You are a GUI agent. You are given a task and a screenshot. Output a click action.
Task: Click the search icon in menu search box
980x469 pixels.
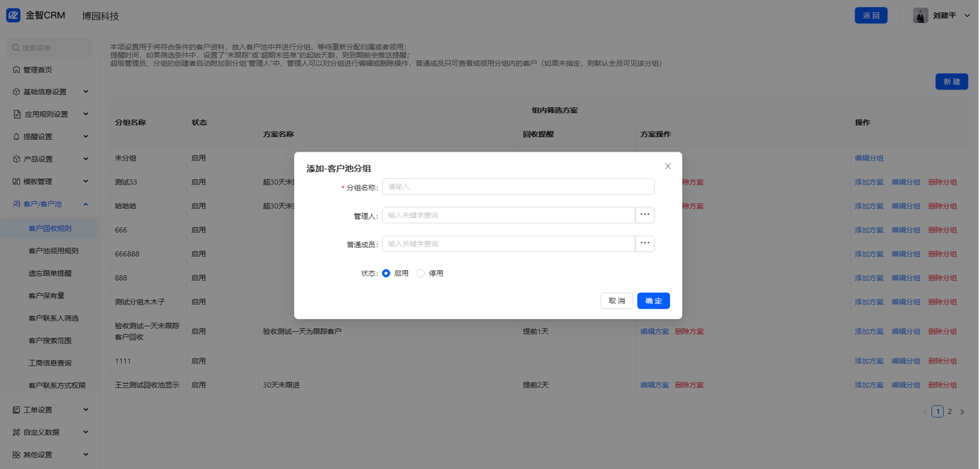point(16,47)
